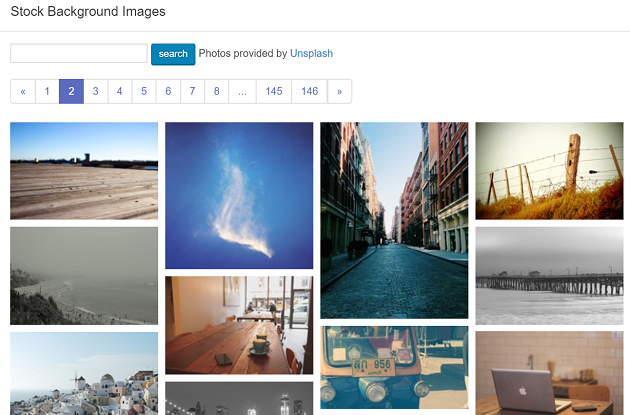Select the tuk-tuk license plate 956 photo
This screenshot has height=415, width=630.
tap(394, 367)
